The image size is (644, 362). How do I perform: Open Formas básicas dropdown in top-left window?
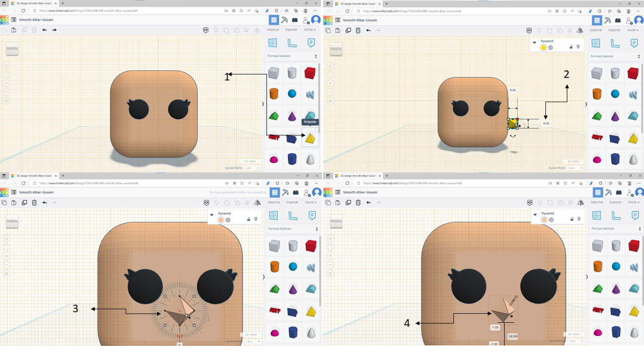(x=292, y=56)
